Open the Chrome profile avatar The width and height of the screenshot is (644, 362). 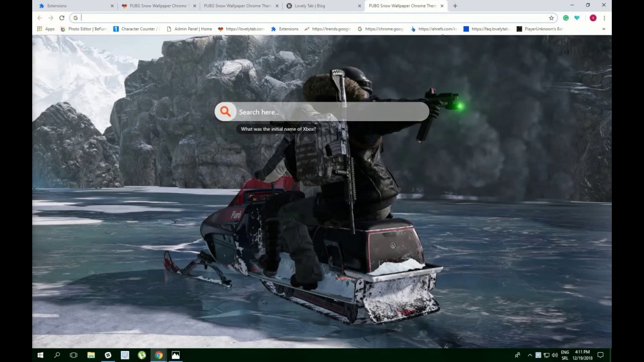pyautogui.click(x=593, y=18)
